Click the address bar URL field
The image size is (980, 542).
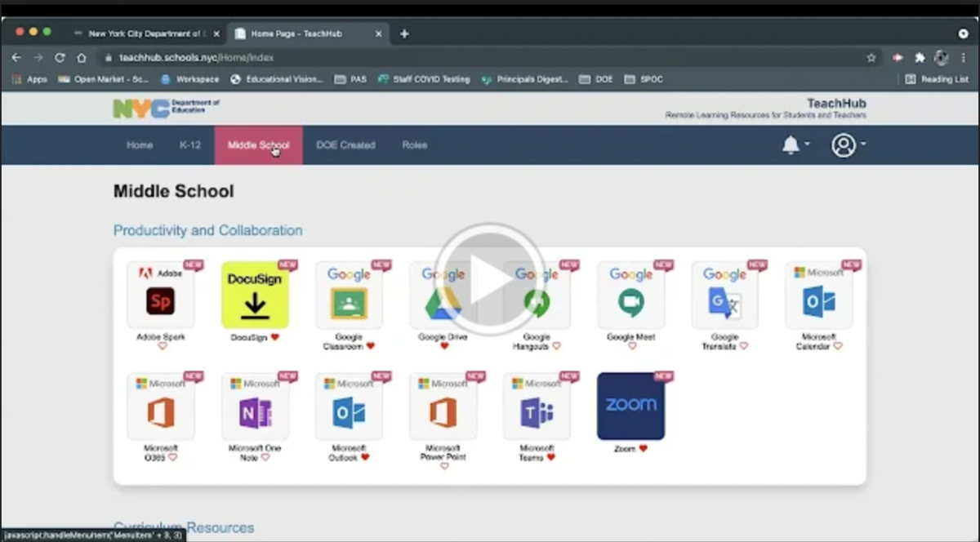[x=482, y=58]
